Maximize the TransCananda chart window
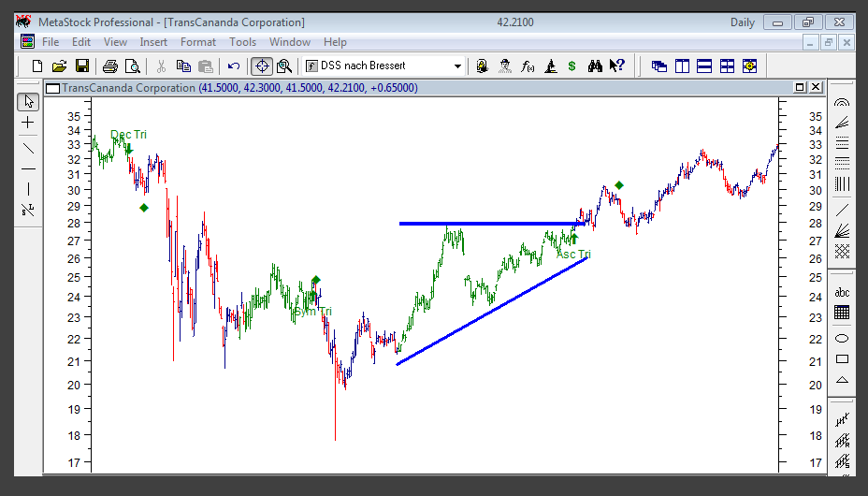Image resolution: width=868 pixels, height=496 pixels. click(800, 87)
